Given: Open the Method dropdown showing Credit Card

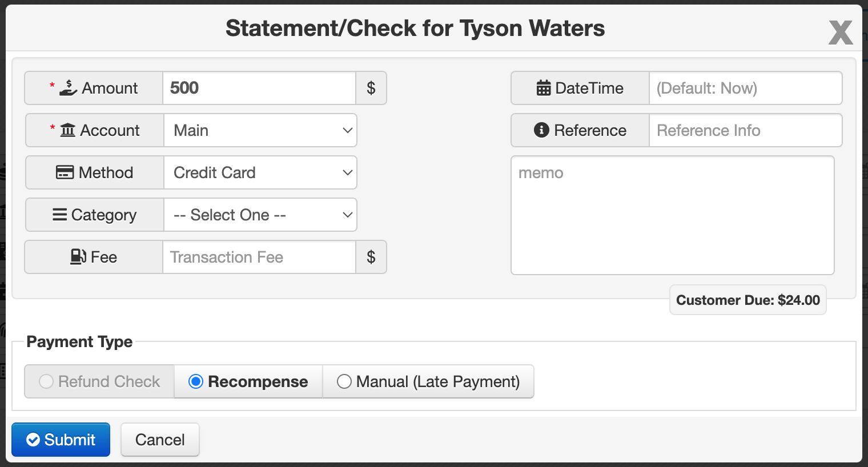Looking at the screenshot, I should (x=260, y=172).
